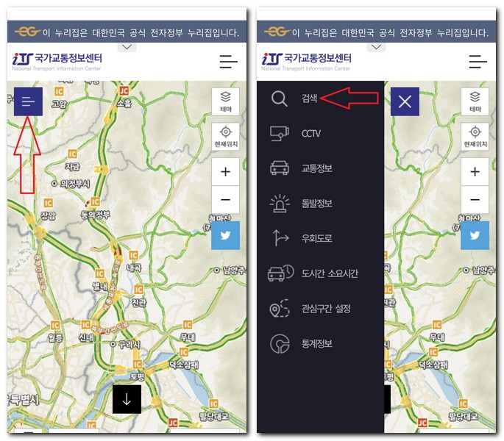Close the side menu with X button
Viewport: 504px width, 441px height.
click(x=405, y=101)
